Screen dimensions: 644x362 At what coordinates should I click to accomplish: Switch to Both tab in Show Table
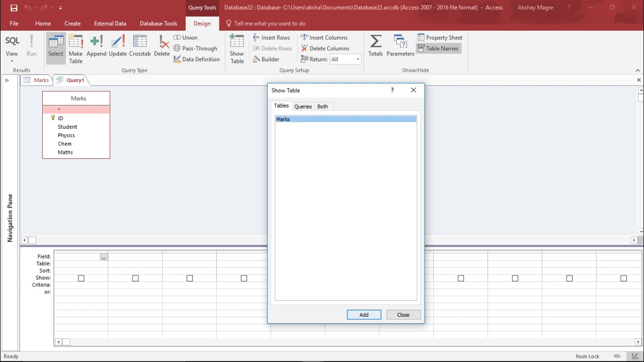click(323, 107)
